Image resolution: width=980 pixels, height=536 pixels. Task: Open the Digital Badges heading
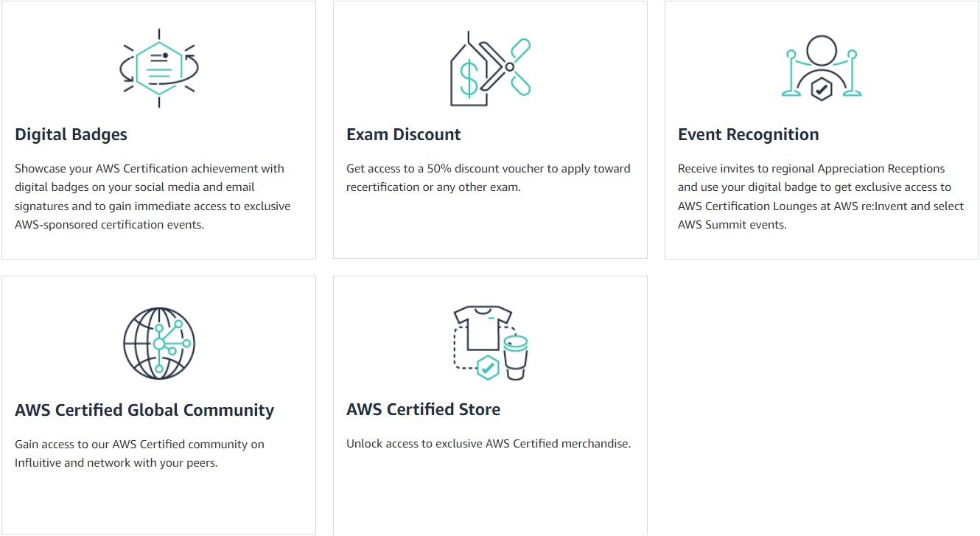pos(71,134)
